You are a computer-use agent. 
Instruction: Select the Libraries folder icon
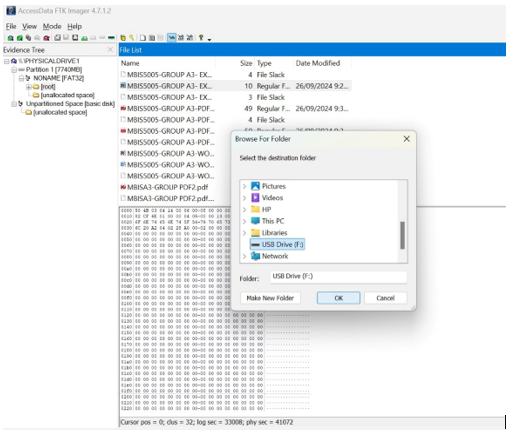255,233
